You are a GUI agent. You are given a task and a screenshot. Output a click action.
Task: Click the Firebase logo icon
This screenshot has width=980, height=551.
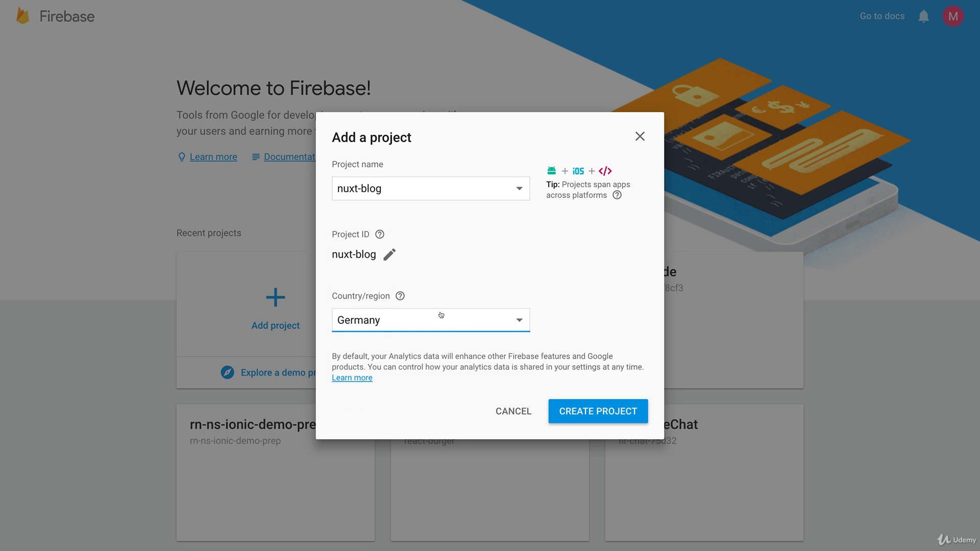click(22, 16)
